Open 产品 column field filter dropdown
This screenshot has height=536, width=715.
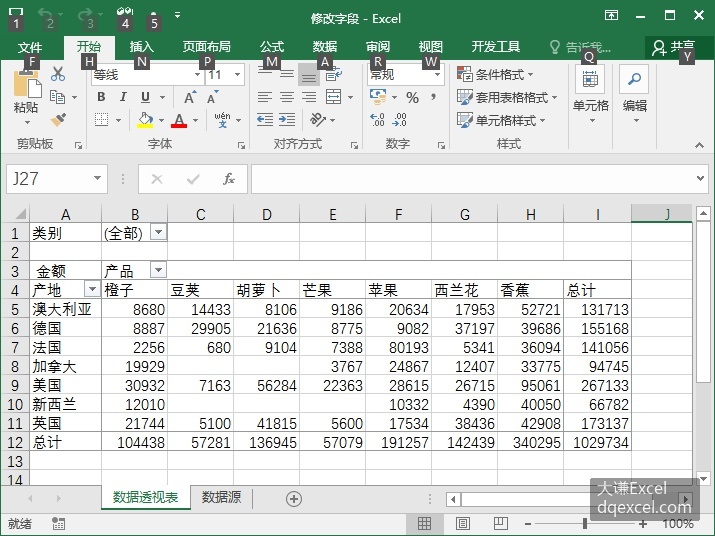coord(158,270)
